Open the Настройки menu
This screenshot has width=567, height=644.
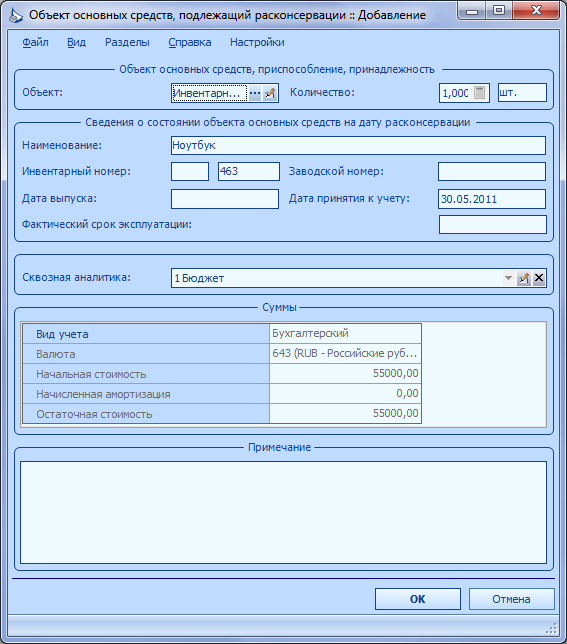coord(257,42)
